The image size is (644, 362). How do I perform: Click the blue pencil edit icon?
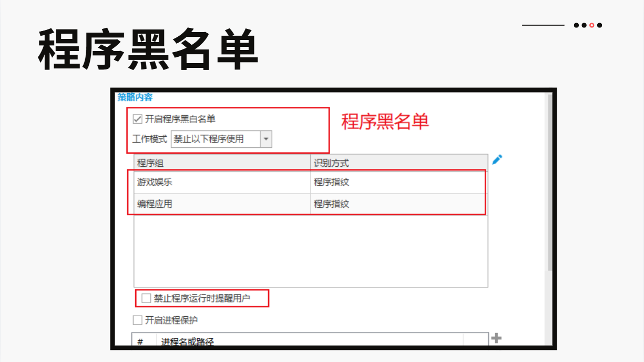pyautogui.click(x=497, y=160)
